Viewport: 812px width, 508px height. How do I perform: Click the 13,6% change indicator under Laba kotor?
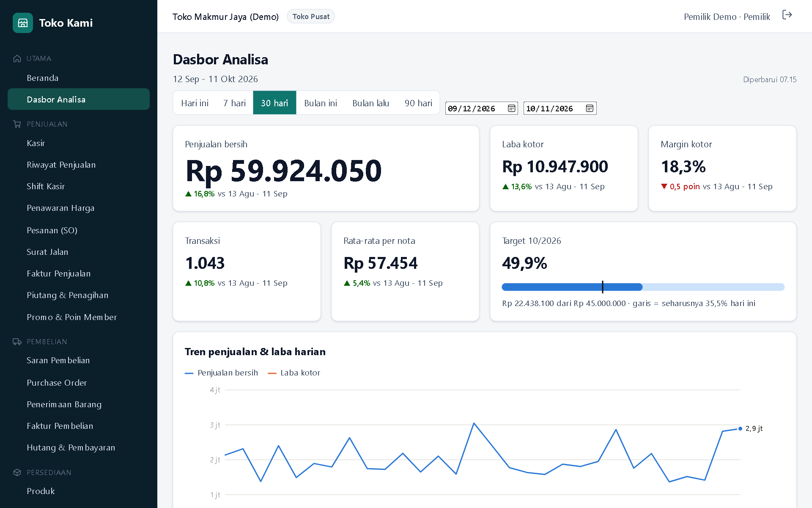tap(517, 187)
